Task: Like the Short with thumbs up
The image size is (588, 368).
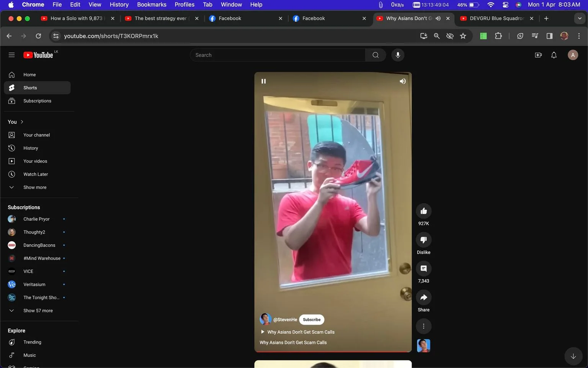Action: 423,211
